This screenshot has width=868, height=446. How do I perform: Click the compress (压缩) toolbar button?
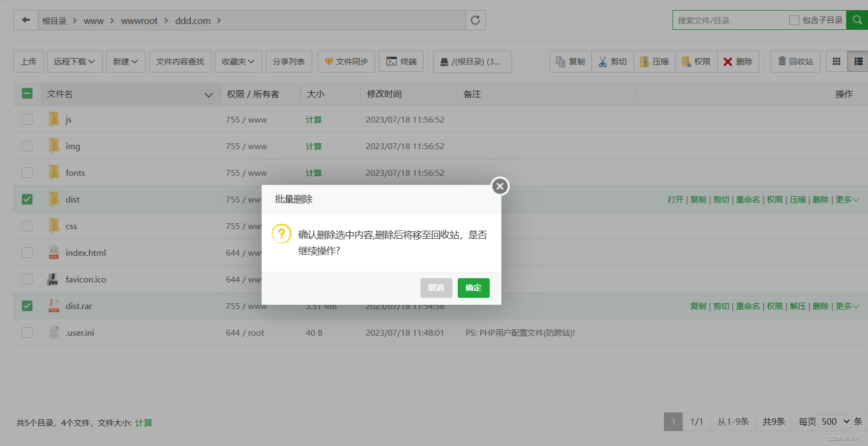coord(655,62)
